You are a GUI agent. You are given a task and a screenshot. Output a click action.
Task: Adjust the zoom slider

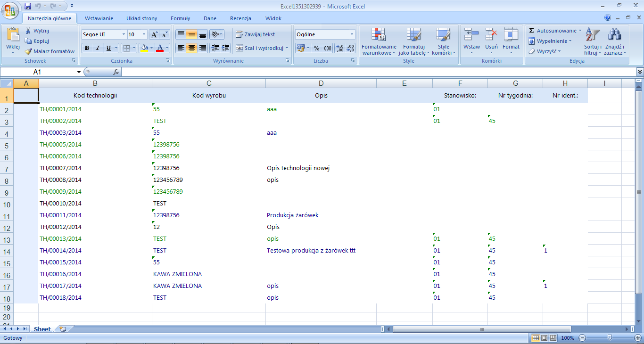click(x=610, y=338)
